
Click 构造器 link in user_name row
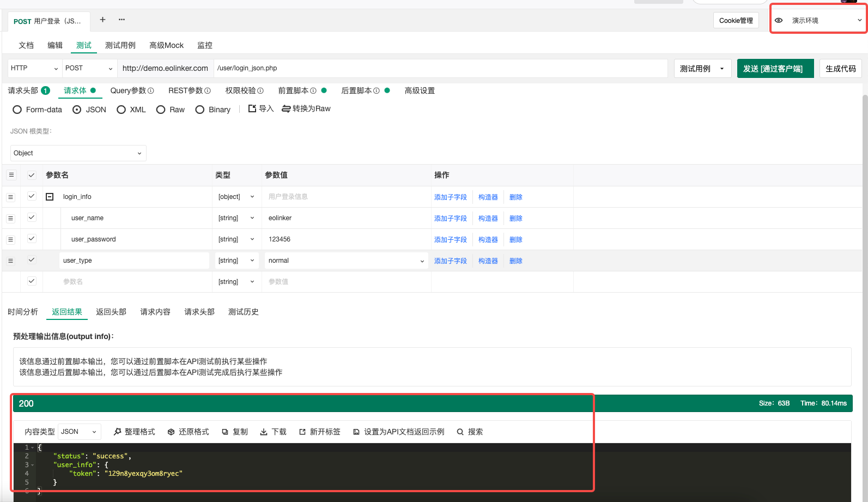[x=488, y=219]
